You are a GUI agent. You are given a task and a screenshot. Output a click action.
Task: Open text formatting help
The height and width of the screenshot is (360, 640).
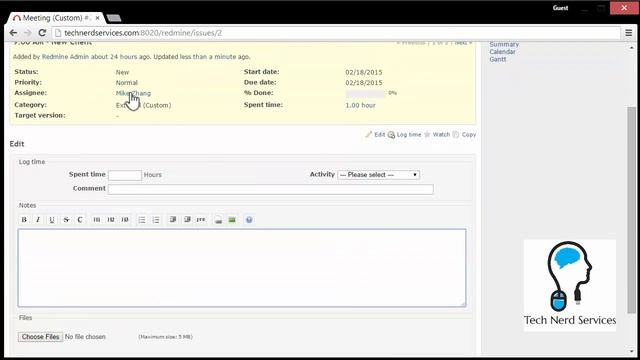249,220
